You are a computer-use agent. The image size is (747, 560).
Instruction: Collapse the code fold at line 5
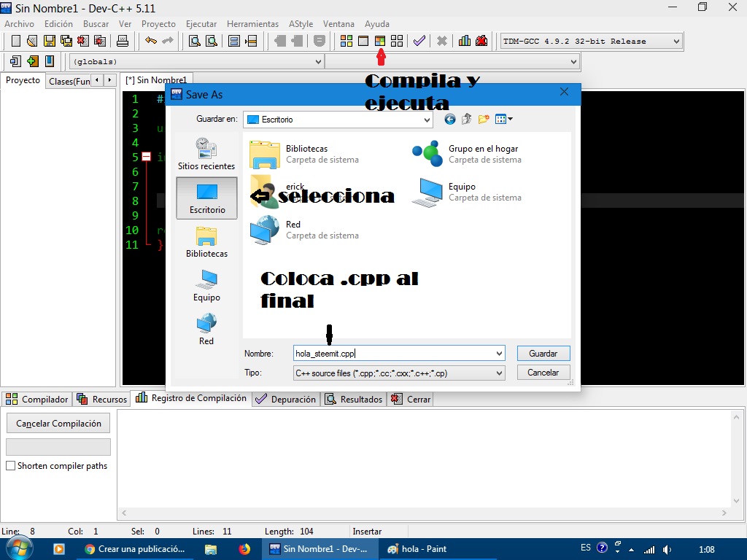tap(146, 157)
